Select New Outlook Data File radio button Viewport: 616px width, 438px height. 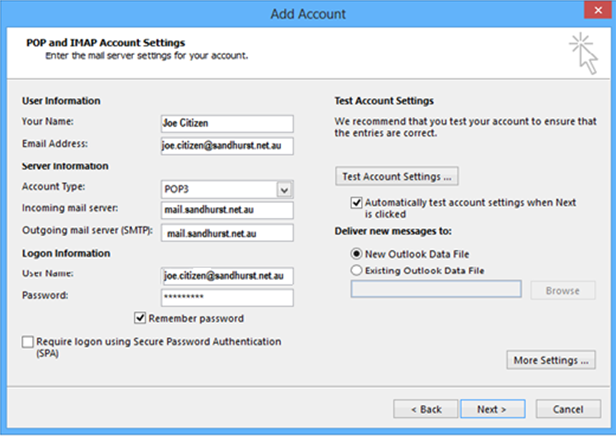tap(356, 254)
